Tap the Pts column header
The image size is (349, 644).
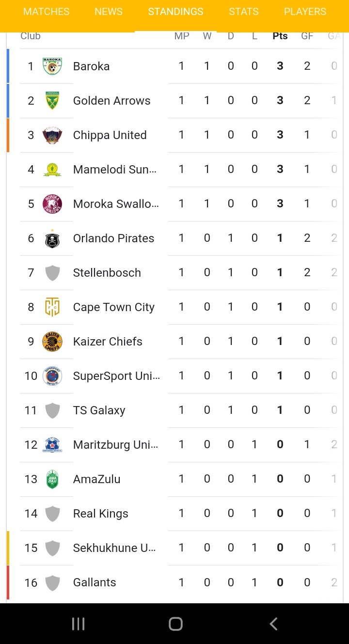280,36
